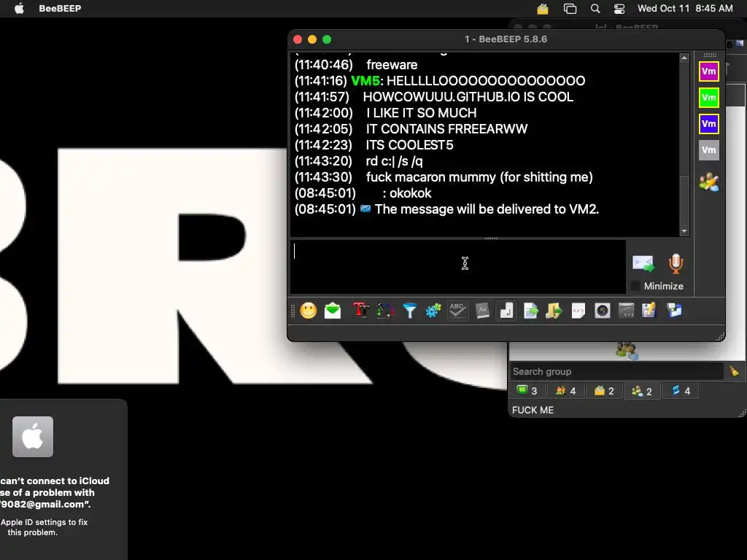747x560 pixels.
Task: Click the VM5 sender name in chat
Action: pyautogui.click(x=366, y=80)
